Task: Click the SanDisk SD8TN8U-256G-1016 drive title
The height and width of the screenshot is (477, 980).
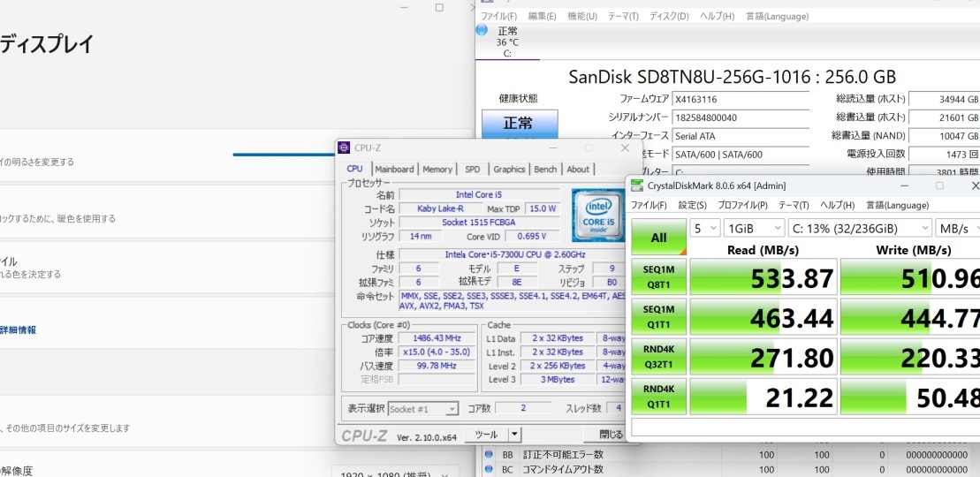Action: click(733, 77)
